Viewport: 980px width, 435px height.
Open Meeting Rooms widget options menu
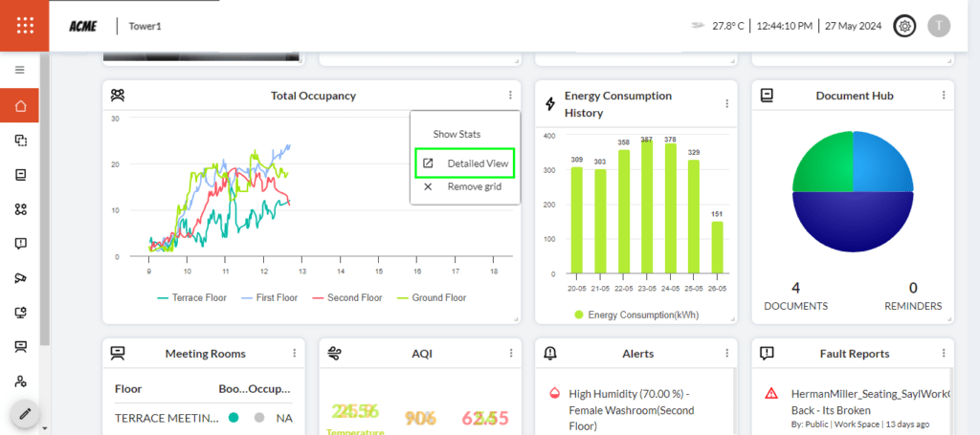tap(295, 353)
